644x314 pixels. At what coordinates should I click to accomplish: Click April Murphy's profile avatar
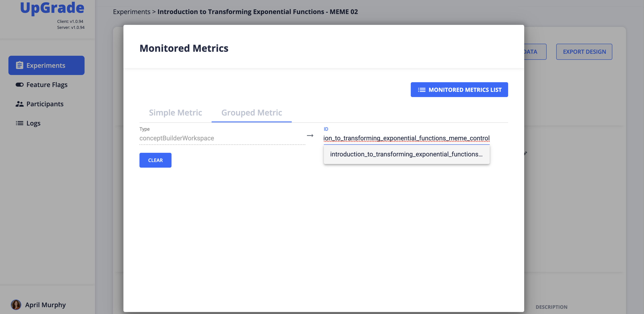click(16, 305)
